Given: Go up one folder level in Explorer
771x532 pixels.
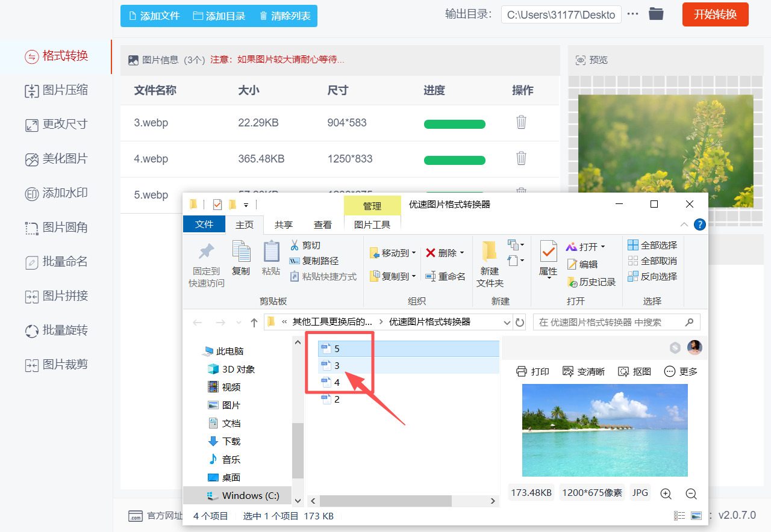Looking at the screenshot, I should [254, 323].
